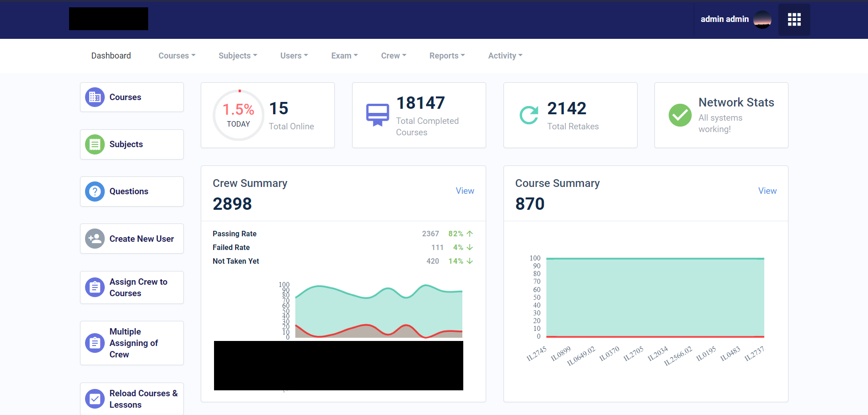Viewport: 868px width, 415px height.
Task: Open the apps grid icon in header
Action: pyautogui.click(x=794, y=19)
